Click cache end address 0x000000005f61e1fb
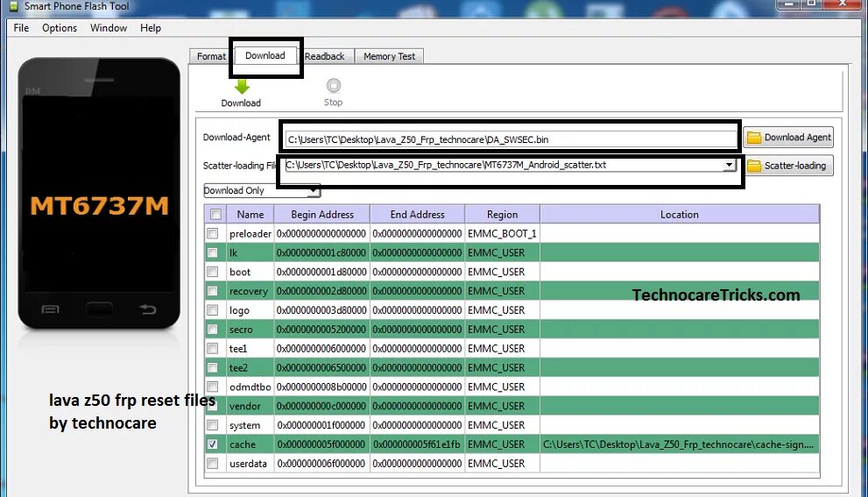 [x=418, y=444]
